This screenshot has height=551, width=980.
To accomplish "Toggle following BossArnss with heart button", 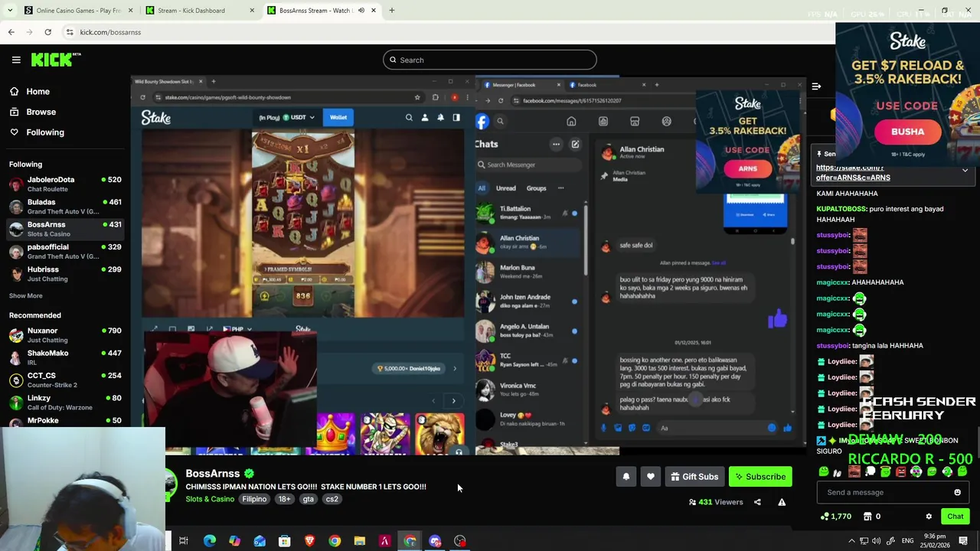I will pyautogui.click(x=650, y=477).
